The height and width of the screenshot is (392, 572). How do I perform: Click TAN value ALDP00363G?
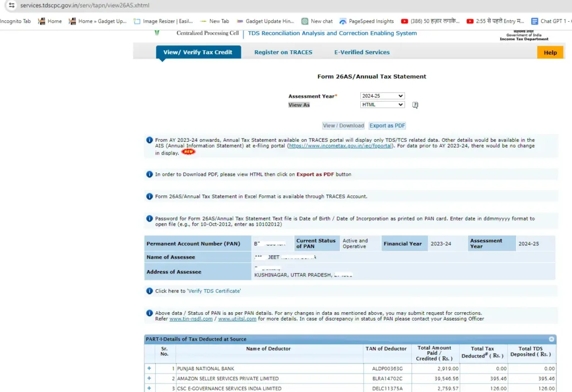(387, 369)
